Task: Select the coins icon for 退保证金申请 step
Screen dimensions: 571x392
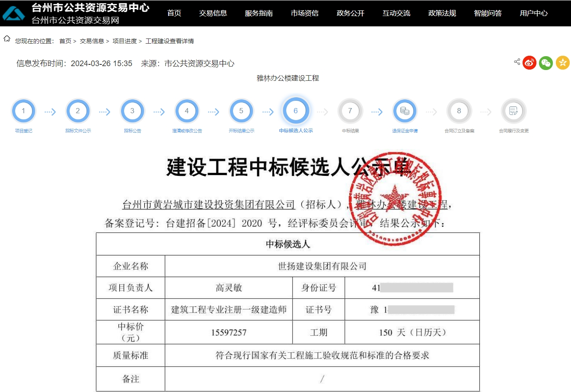Action: 404,111
